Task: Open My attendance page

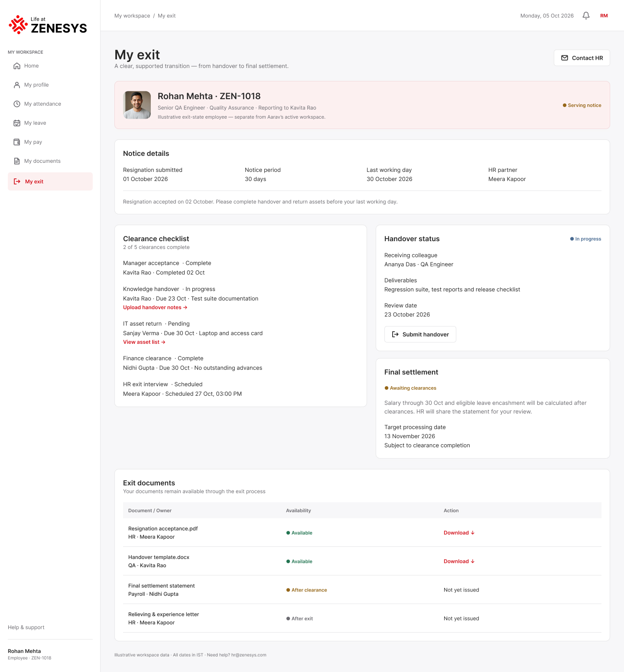Action: 50,104
